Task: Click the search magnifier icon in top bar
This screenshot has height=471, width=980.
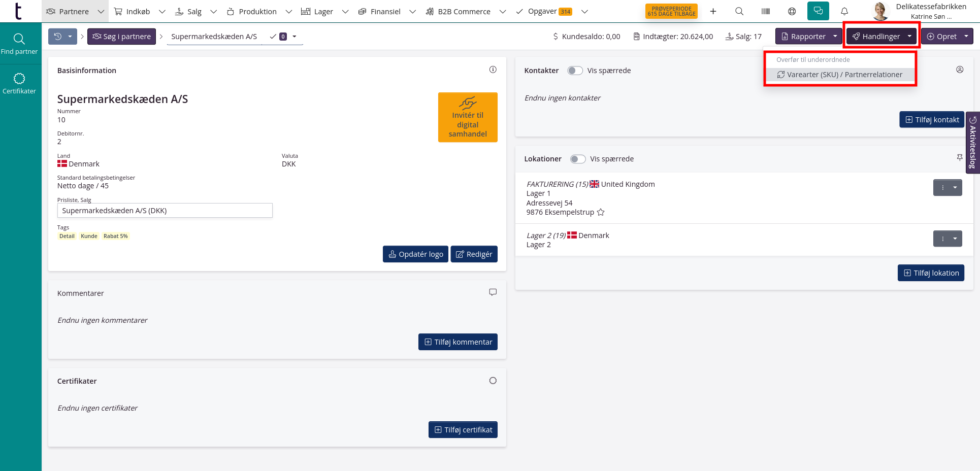Action: (739, 11)
